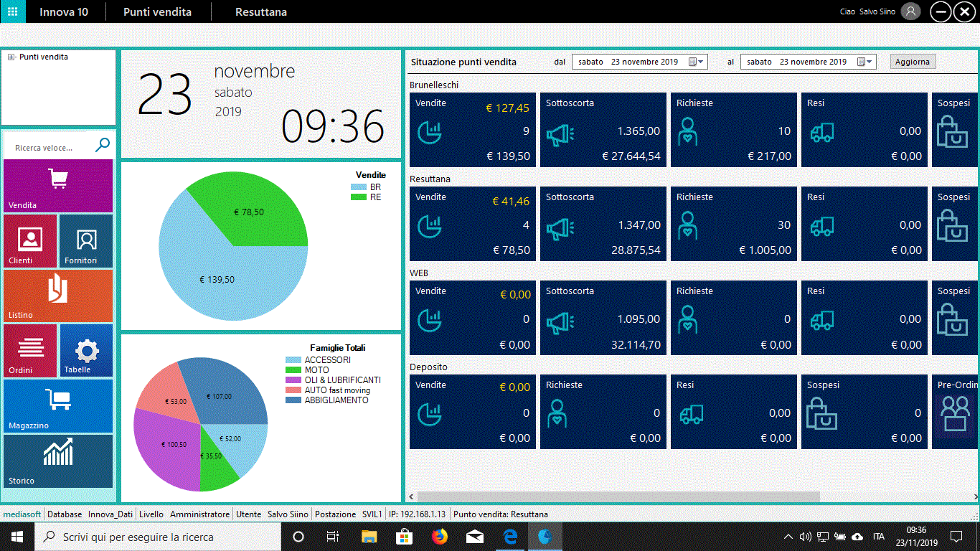Click 'Punto vendita: Resuttana' in the status bar
Viewport: 980px width, 551px height.
501,514
